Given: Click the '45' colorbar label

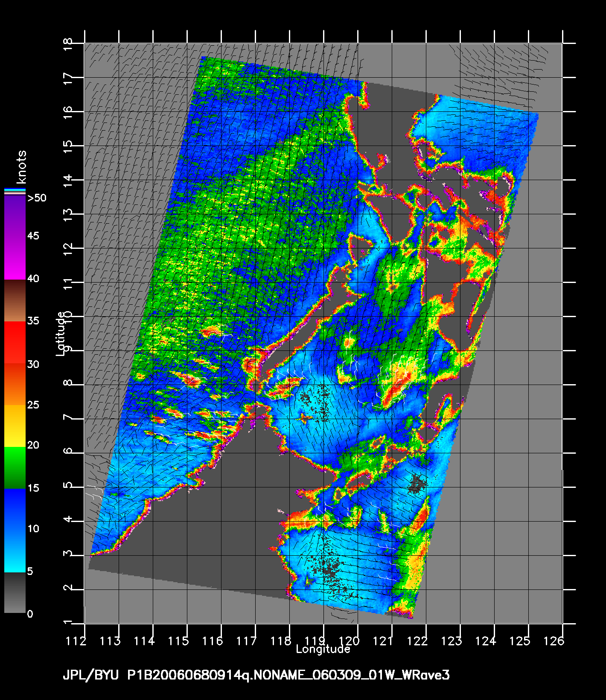Looking at the screenshot, I should coord(33,236).
